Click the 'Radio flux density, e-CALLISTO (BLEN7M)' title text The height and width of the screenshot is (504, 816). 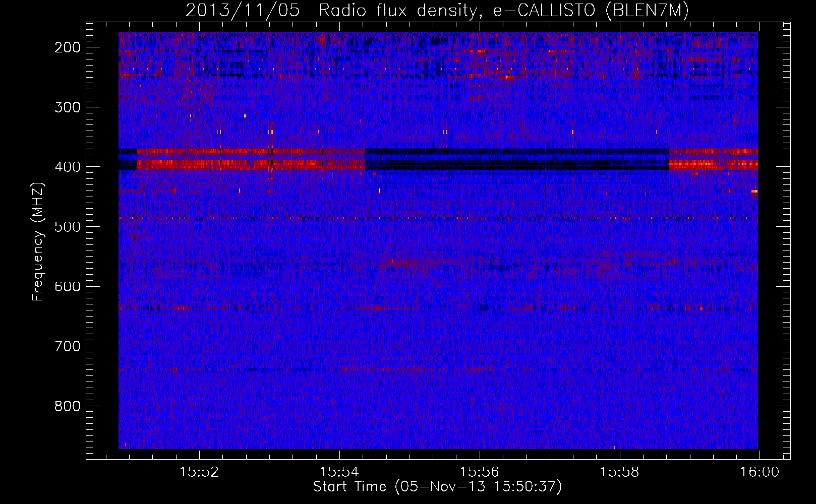[x=503, y=11]
